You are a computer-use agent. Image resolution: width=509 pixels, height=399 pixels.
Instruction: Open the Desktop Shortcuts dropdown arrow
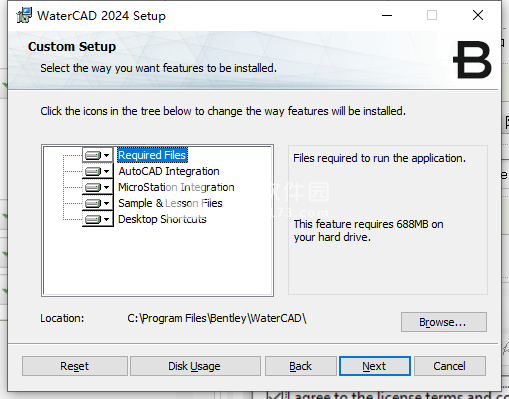(x=106, y=219)
